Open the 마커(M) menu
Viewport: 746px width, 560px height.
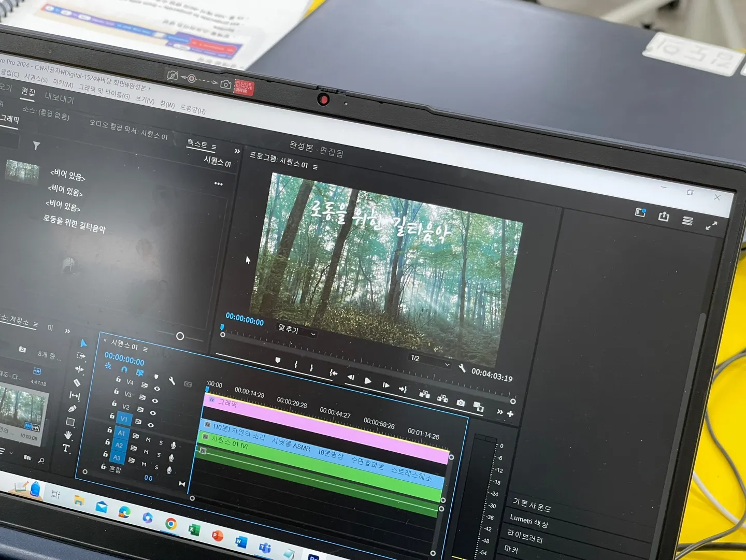tap(63, 83)
